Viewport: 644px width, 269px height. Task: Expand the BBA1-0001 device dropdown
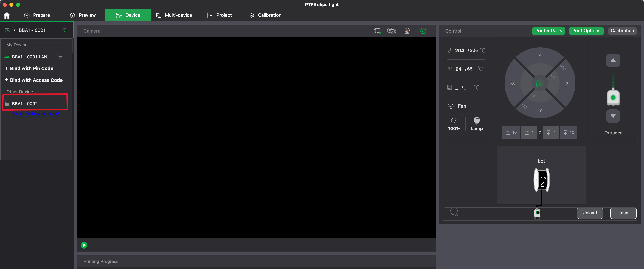(14, 30)
